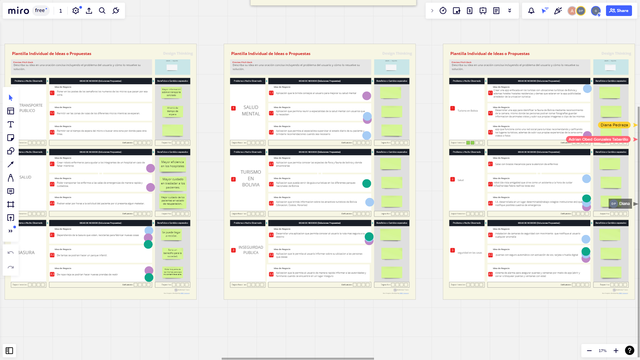
Task: Open the estimation card tool
Action: (x=470, y=11)
